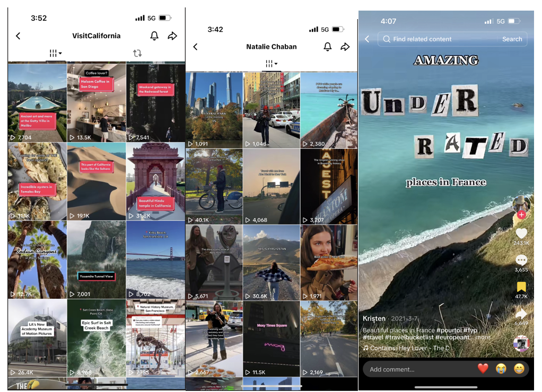The image size is (542, 392).
Task: Bookmark the France video
Action: click(x=521, y=287)
